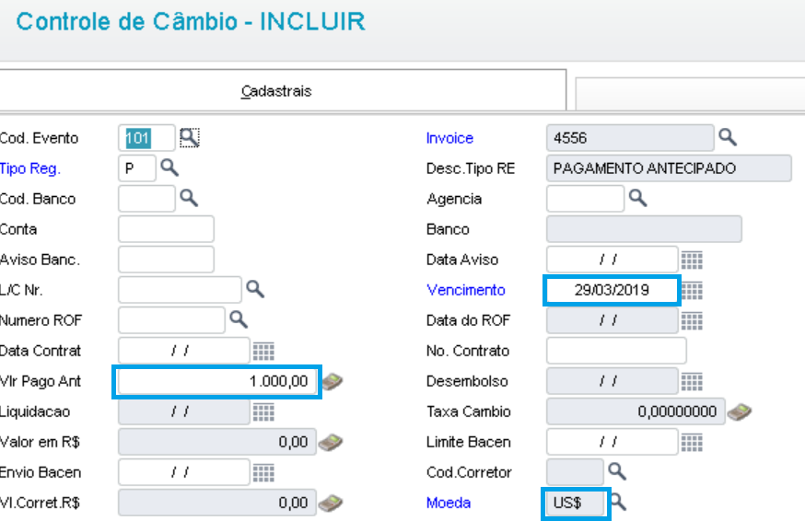The height and width of the screenshot is (532, 805).
Task: Open calculator for Valor em R$
Action: [x=331, y=442]
